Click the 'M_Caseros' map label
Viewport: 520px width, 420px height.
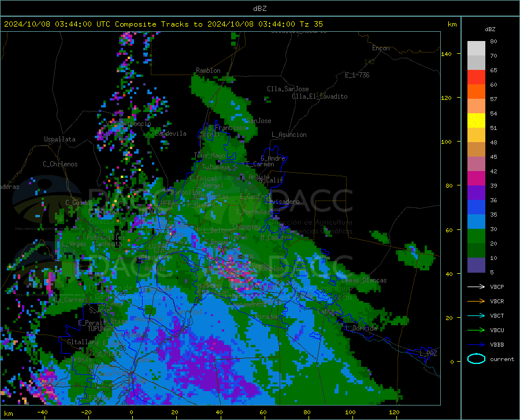[x=276, y=237]
